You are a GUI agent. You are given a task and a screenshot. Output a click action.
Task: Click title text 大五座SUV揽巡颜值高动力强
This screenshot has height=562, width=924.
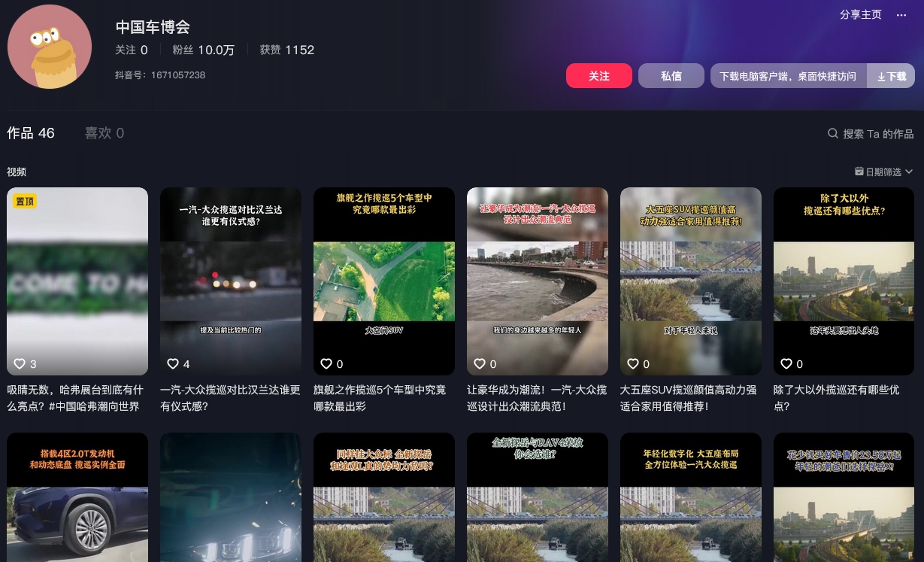click(688, 398)
